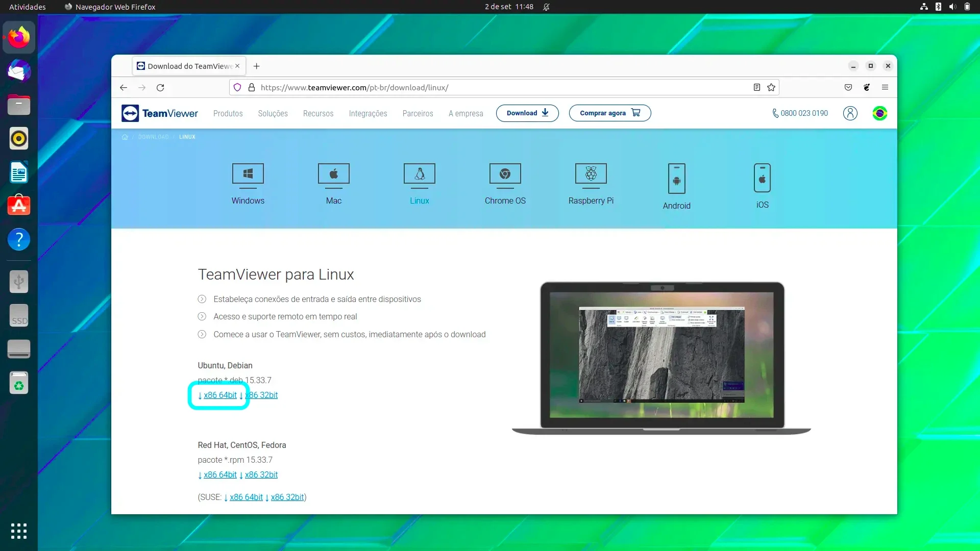Open Ubuntu Software from the dock
The height and width of the screenshot is (551, 980).
click(x=19, y=206)
